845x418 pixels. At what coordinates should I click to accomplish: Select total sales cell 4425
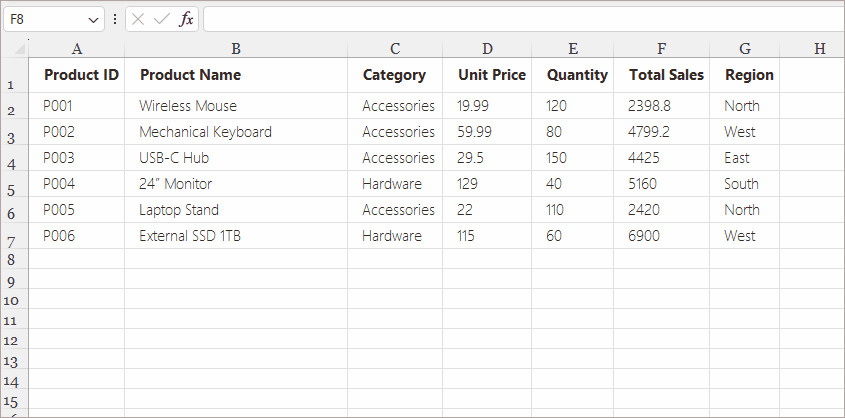662,157
